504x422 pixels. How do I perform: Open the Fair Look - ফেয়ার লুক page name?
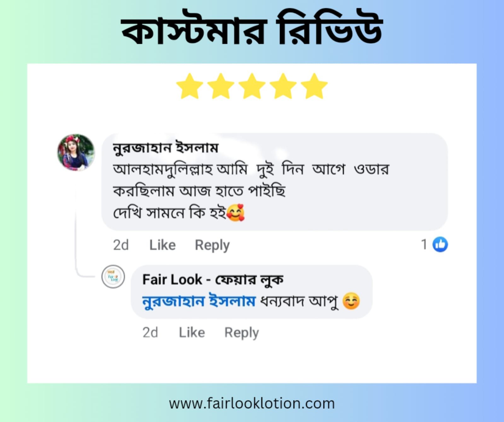click(213, 279)
